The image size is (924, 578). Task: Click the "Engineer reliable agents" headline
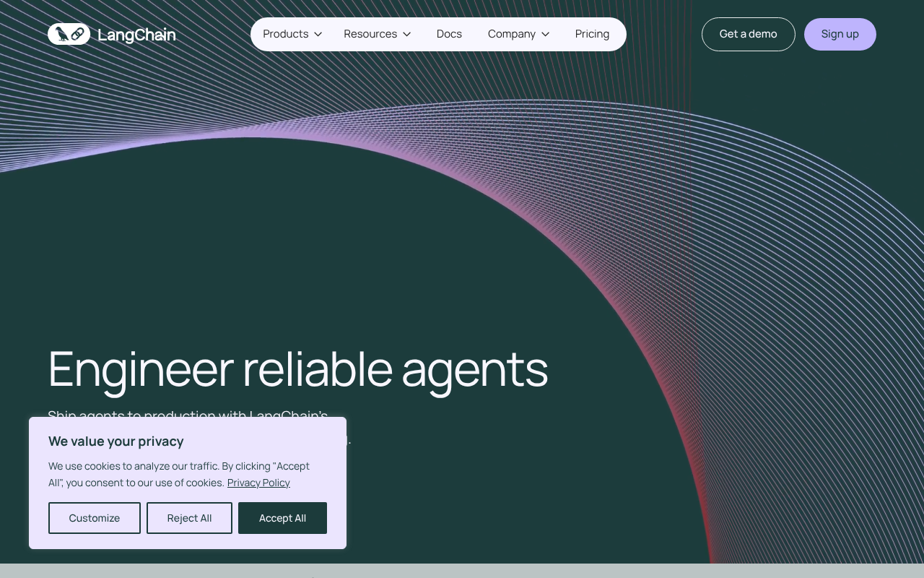coord(297,369)
